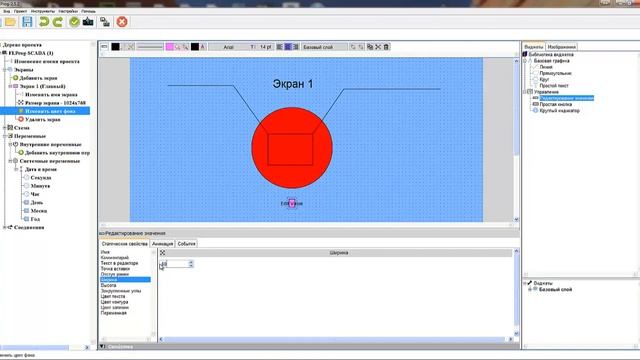
Task: Collapse the Внутренние переменные node
Action: pos(10,144)
